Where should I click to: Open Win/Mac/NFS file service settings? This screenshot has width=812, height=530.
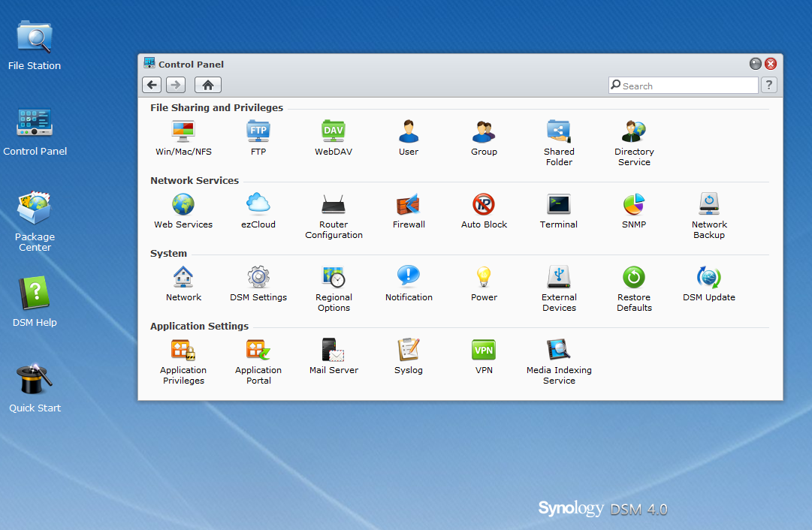[x=183, y=137]
